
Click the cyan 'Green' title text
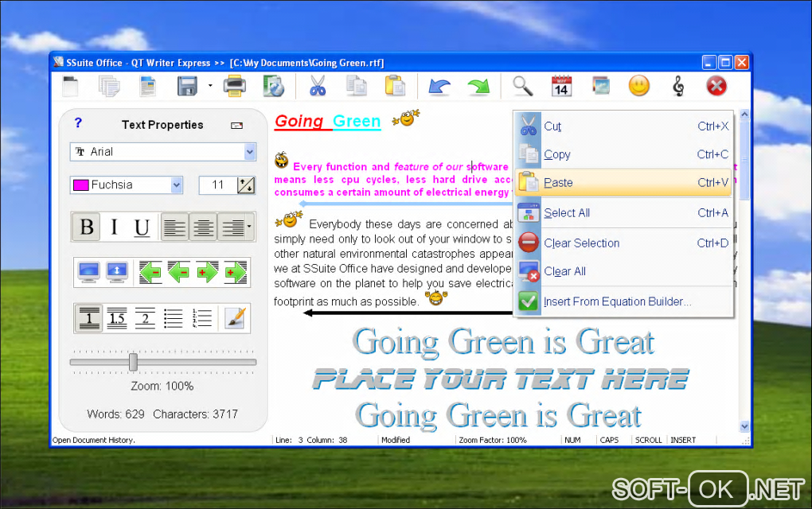click(357, 121)
